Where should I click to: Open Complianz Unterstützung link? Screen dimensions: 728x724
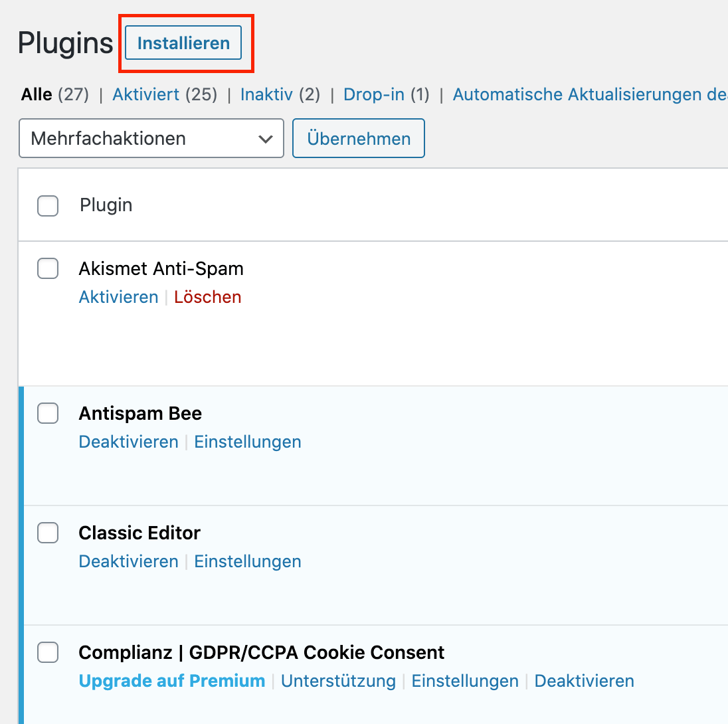(338, 681)
